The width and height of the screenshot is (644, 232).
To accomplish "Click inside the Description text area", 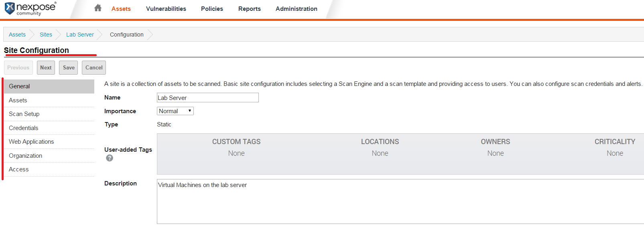I will point(400,201).
